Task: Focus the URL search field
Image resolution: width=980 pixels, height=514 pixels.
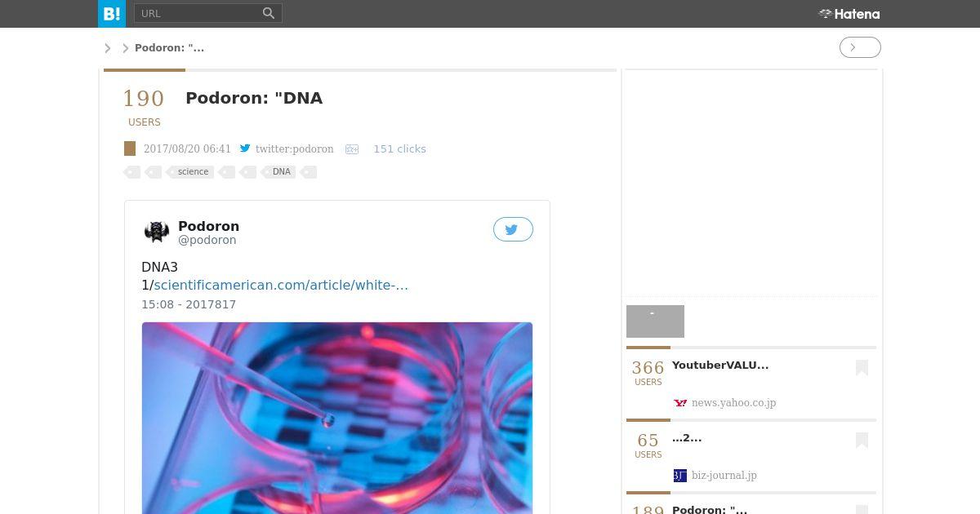Action: click(198, 13)
